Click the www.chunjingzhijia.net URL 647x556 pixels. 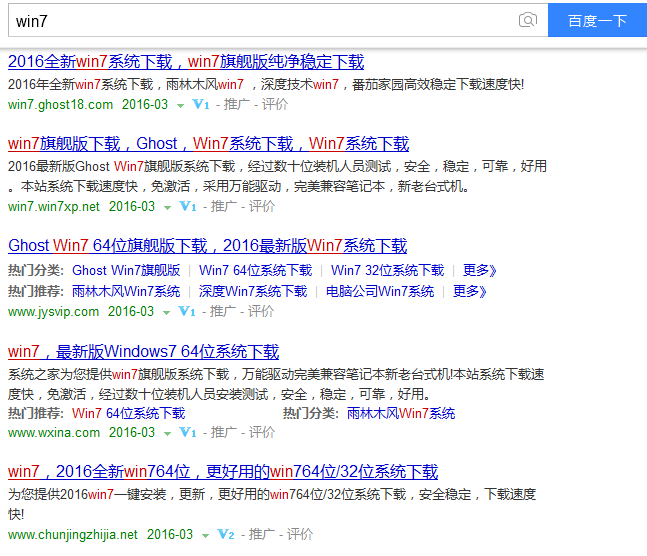click(73, 535)
